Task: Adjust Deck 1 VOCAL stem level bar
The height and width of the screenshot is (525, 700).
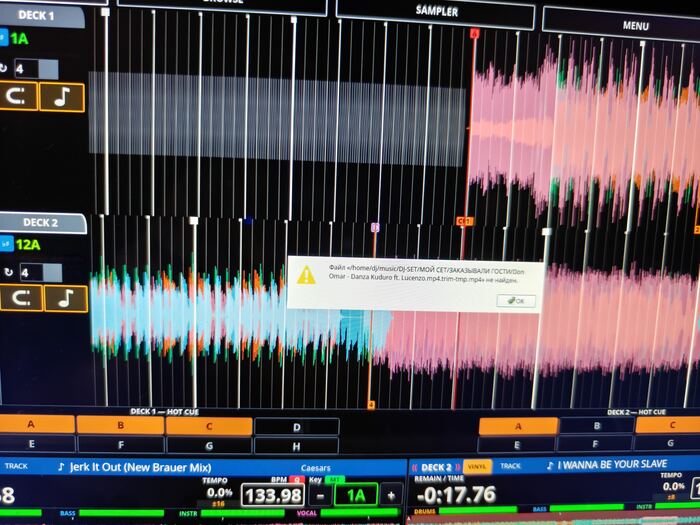Action: (x=359, y=512)
